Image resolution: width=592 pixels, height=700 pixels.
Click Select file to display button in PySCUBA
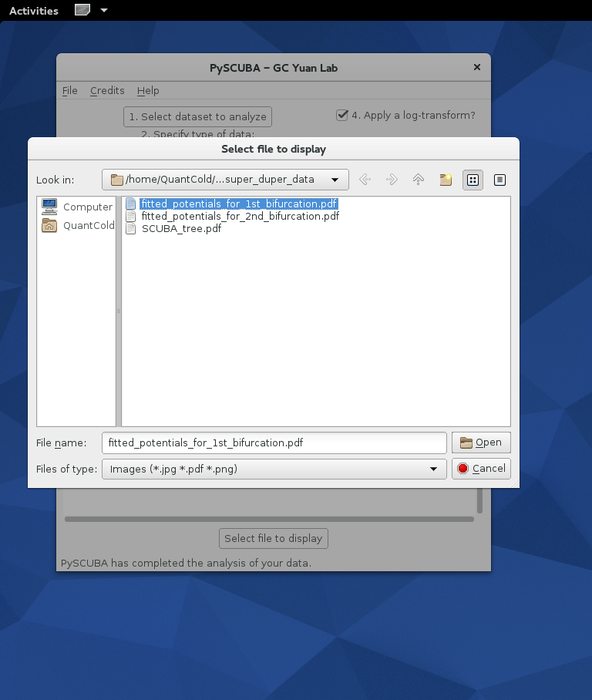[x=274, y=538]
